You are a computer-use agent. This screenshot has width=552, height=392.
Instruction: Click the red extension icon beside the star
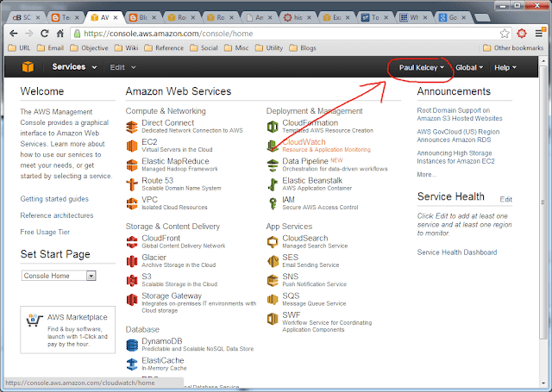522,34
